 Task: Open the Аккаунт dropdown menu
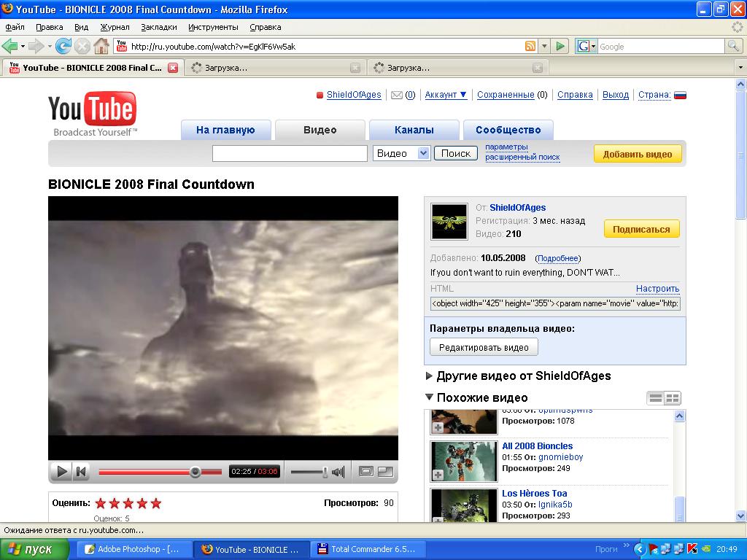click(x=446, y=95)
